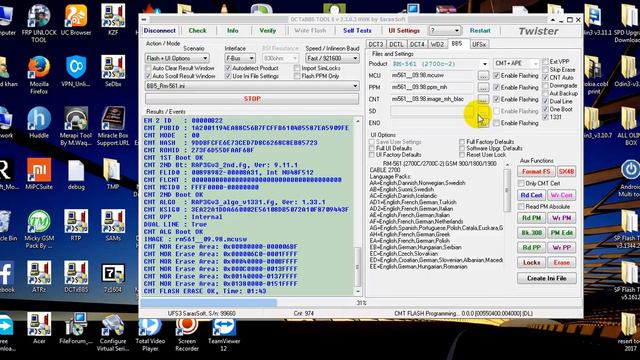Click Disconnect in the top toolbar

click(159, 31)
